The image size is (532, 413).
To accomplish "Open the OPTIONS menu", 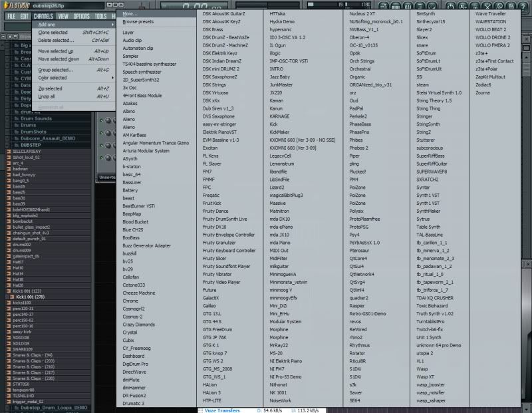I will 81,16.
